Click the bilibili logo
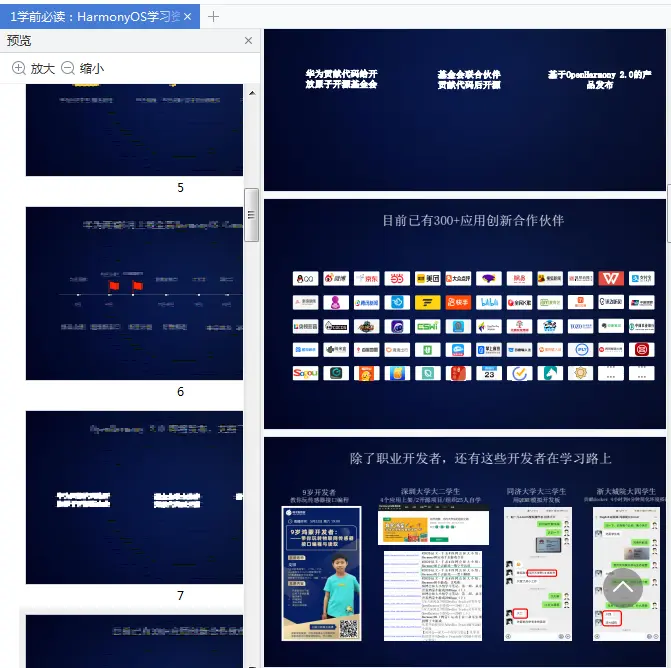 click(489, 303)
